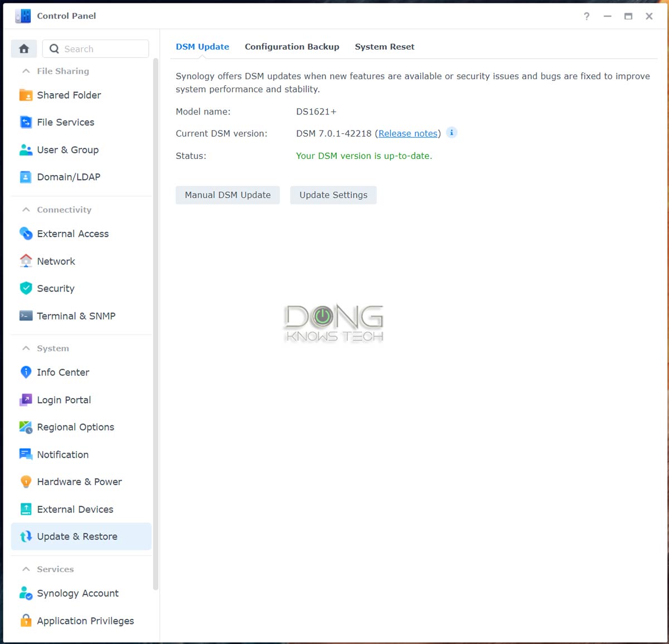Open Shared Folder icon in sidebar
This screenshot has width=669, height=644.
pos(26,95)
